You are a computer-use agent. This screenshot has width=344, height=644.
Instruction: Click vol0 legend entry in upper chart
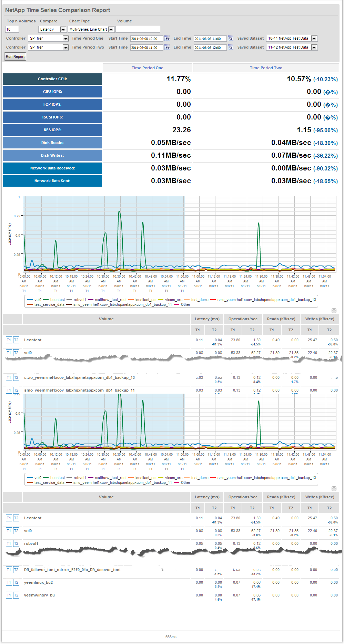[34, 300]
